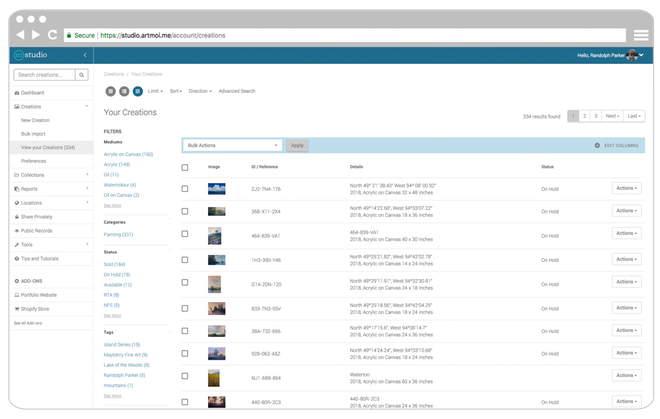Screen dimensions: 660x419
Task: Click the Shopify Store cart icon
Action: pyautogui.click(x=16, y=309)
